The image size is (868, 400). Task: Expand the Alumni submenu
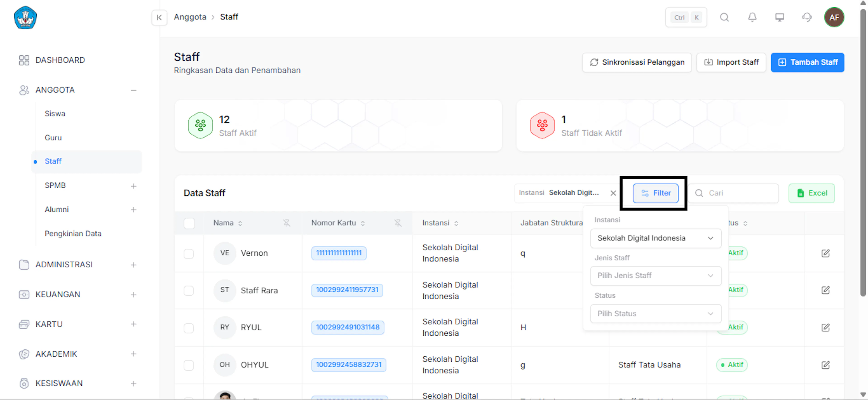pos(133,210)
